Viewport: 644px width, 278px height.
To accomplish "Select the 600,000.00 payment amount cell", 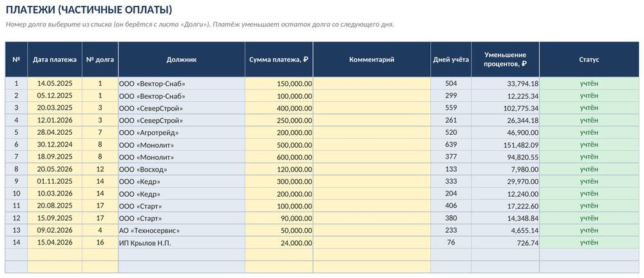I will pos(279,157).
